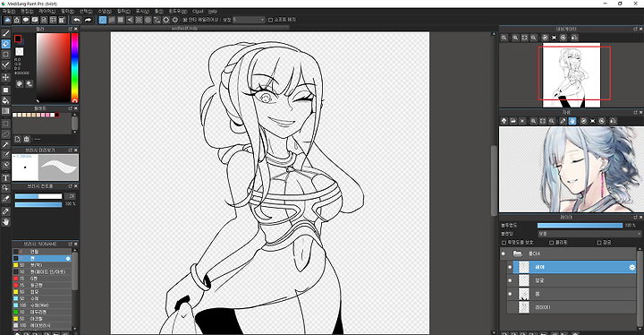This screenshot has height=335, width=644.
Task: Enable circle snap
Action: click(x=148, y=20)
